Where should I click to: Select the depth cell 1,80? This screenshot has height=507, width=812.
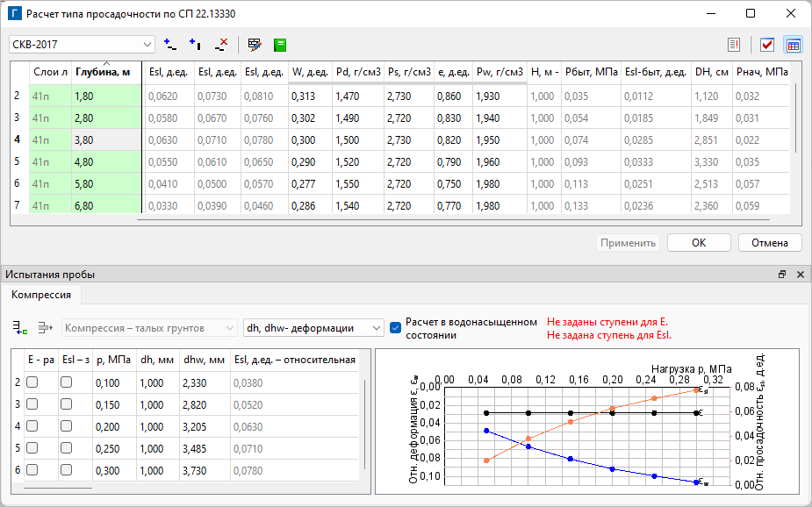point(106,96)
